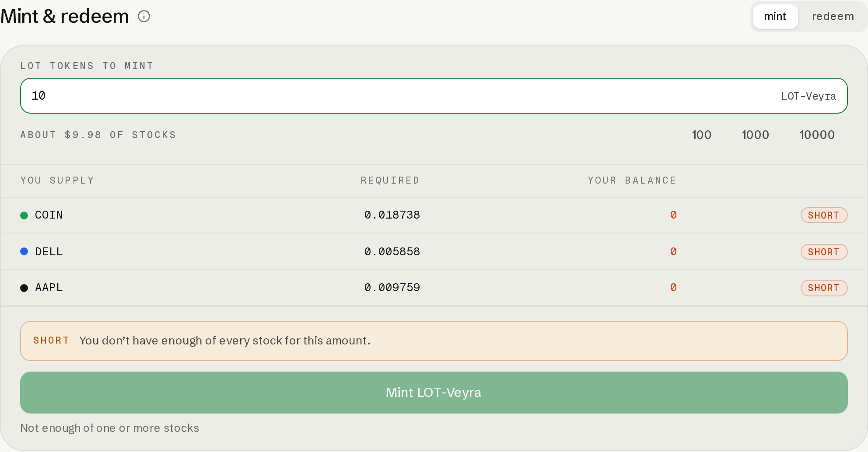Viewport: 868px width, 452px height.
Task: Click COIN required amount 0.018738
Action: pos(392,215)
